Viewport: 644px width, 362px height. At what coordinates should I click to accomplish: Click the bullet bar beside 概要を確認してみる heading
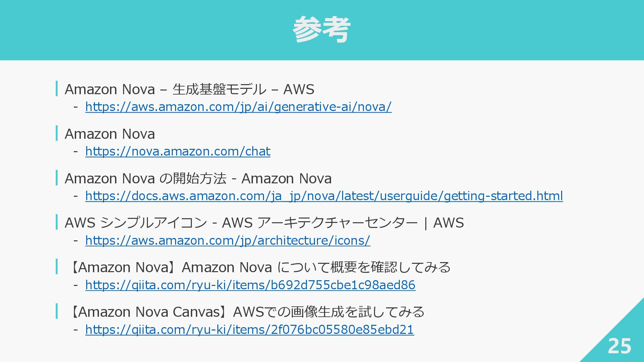coord(57,267)
